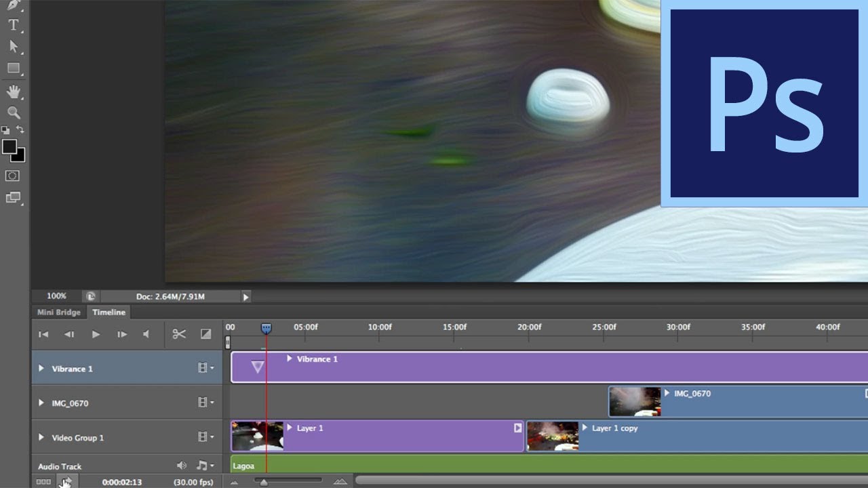Open the Vibrance 1 filmstrip menu

click(x=205, y=368)
